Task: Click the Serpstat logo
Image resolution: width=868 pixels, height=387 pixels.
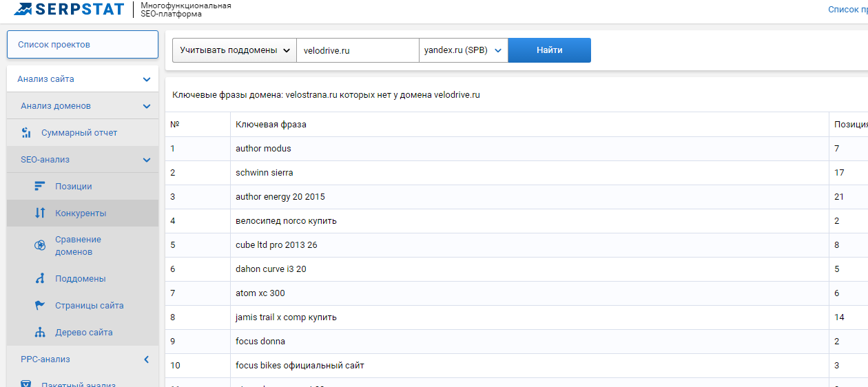Action: pos(69,10)
